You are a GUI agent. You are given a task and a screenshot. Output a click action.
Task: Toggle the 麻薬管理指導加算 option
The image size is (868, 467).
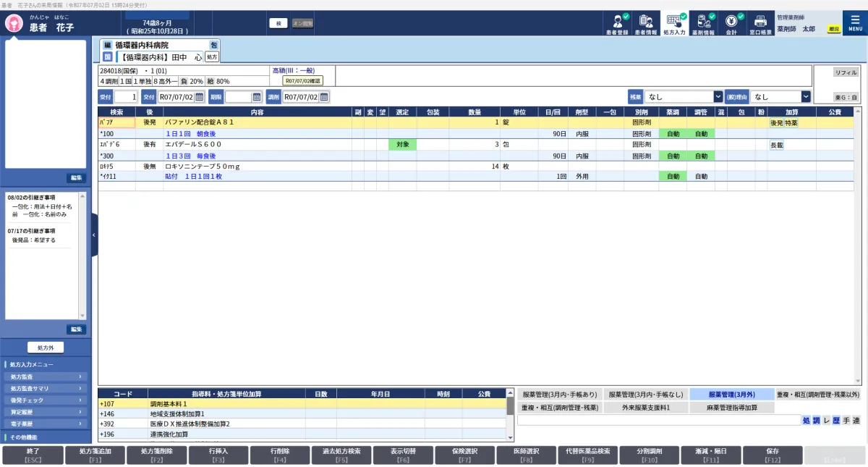point(731,408)
